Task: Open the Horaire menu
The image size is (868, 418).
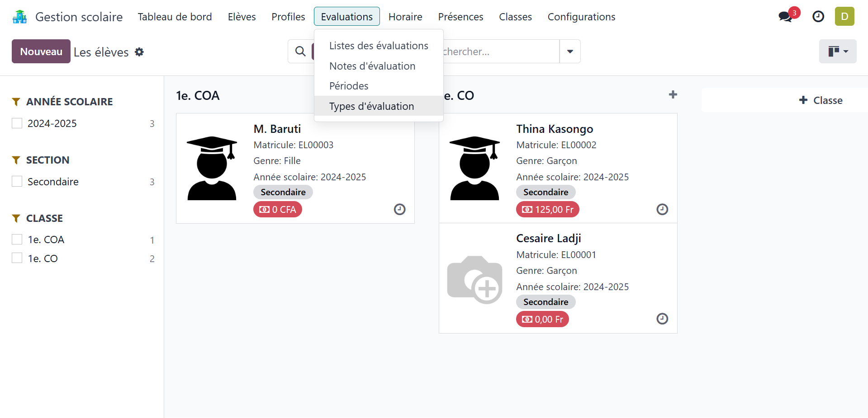Action: coord(405,17)
